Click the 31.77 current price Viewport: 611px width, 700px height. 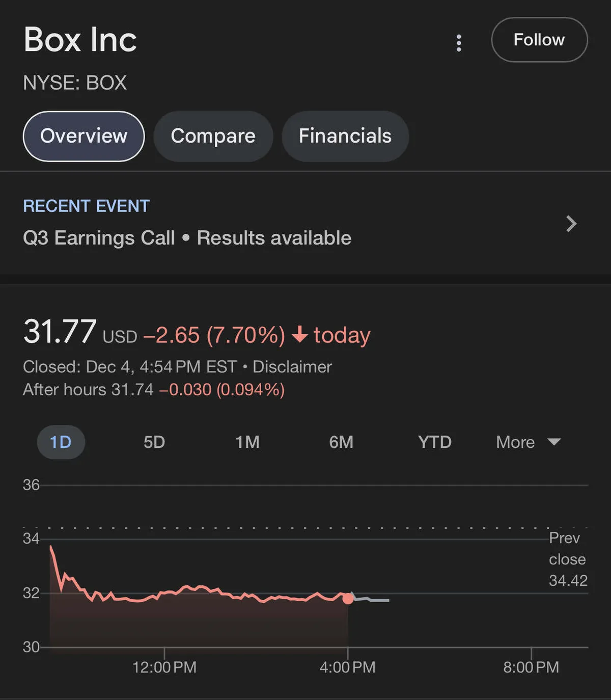60,332
